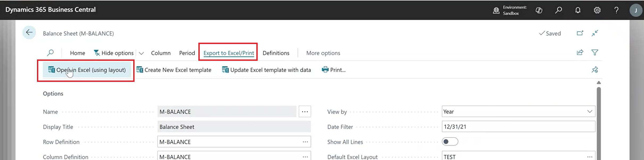Open the Period menu

187,53
